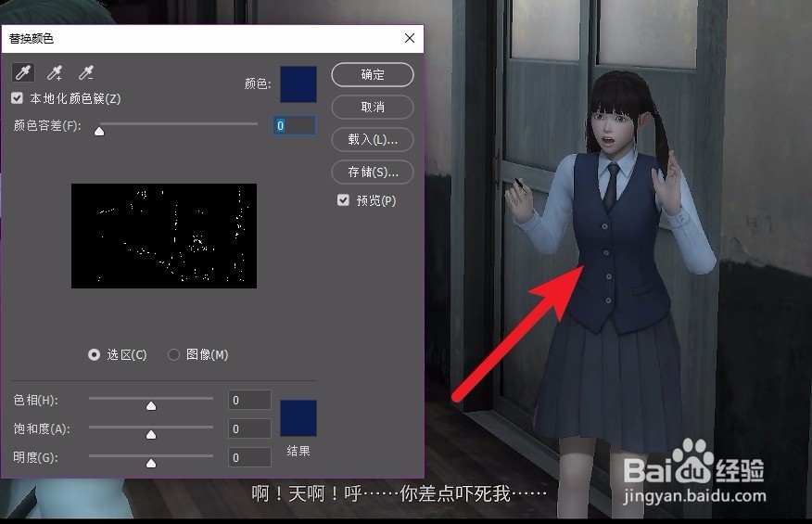Click the 确定 button
The height and width of the screenshot is (524, 812).
[x=373, y=75]
